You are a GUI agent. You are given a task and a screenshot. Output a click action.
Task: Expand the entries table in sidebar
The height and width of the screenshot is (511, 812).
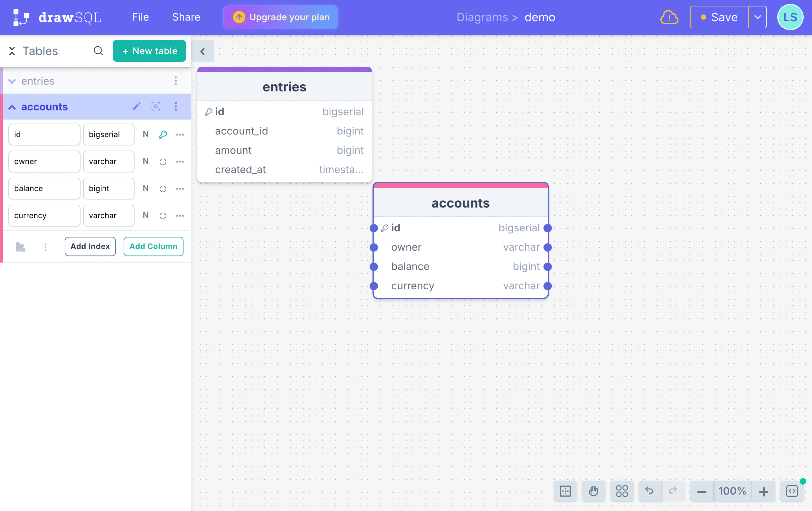click(x=12, y=81)
